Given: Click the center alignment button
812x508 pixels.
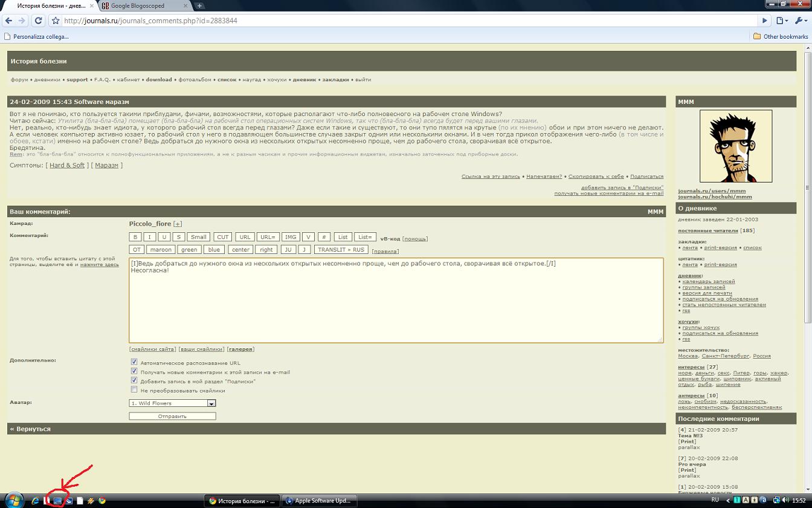Looking at the screenshot, I should (240, 250).
